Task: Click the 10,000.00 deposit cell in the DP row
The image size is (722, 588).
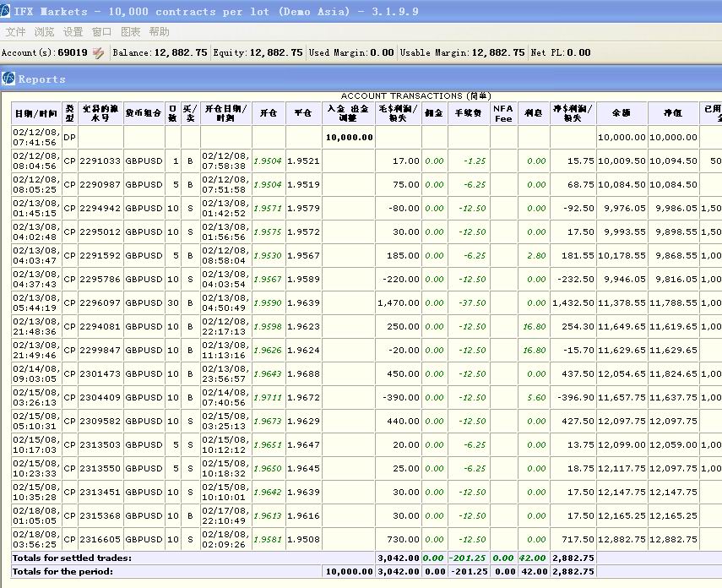Action: [x=349, y=137]
